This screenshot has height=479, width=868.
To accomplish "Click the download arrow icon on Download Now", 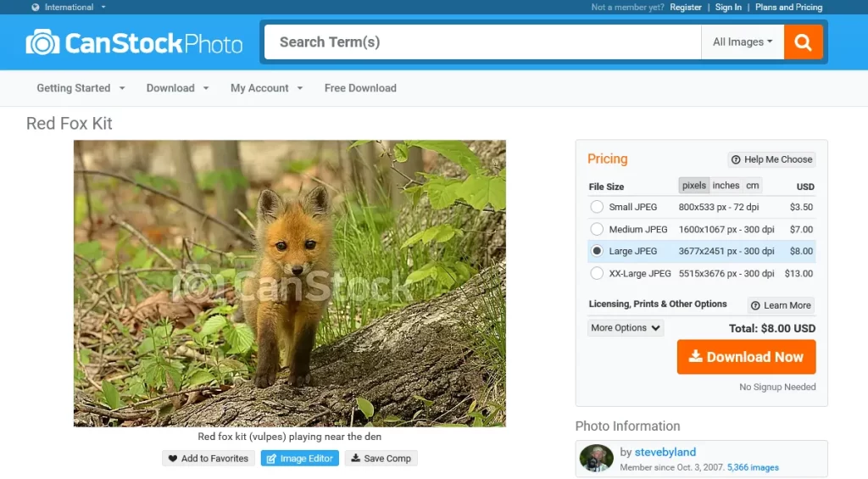I will tap(695, 356).
